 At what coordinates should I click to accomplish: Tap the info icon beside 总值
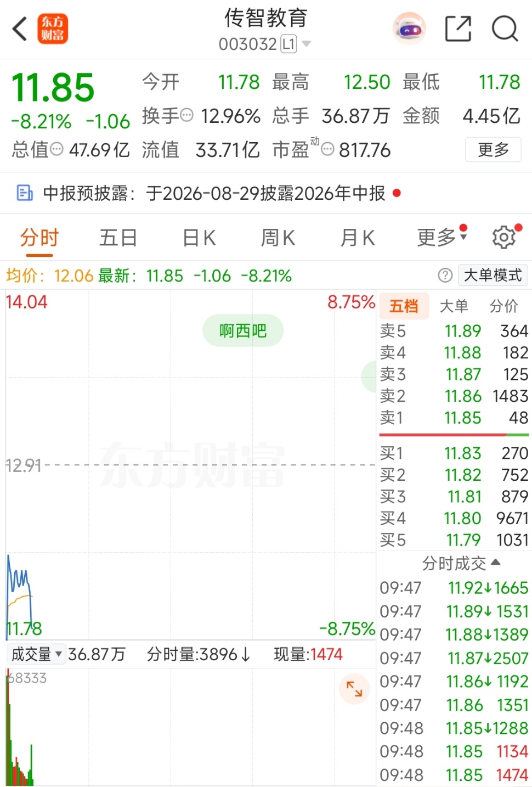click(x=57, y=149)
